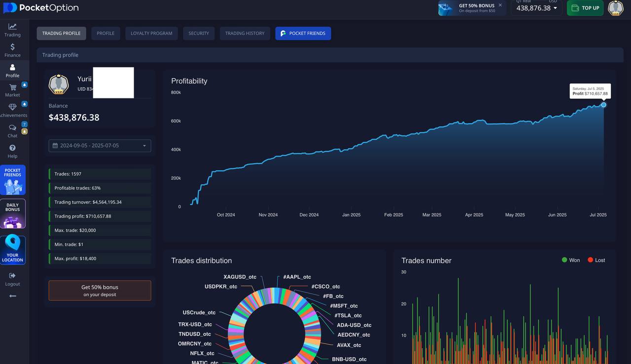
Task: Click the #AAPL_otc distribution label
Action: point(297,277)
